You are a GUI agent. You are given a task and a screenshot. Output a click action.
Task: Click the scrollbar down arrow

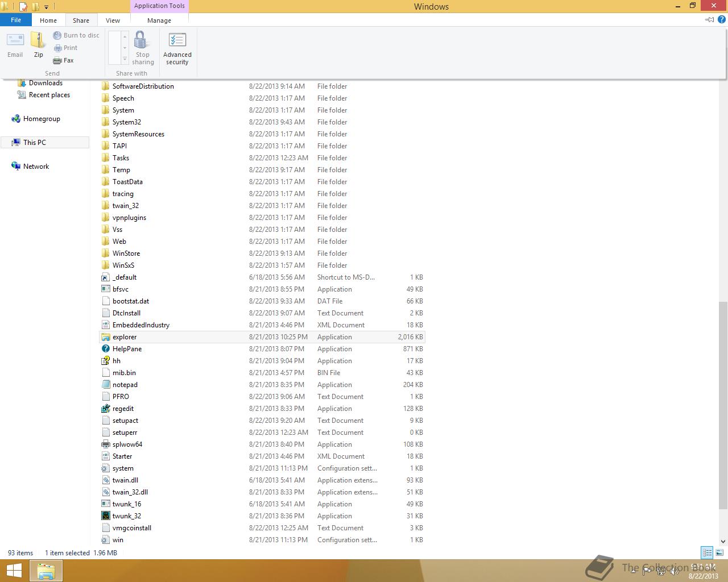point(723,542)
